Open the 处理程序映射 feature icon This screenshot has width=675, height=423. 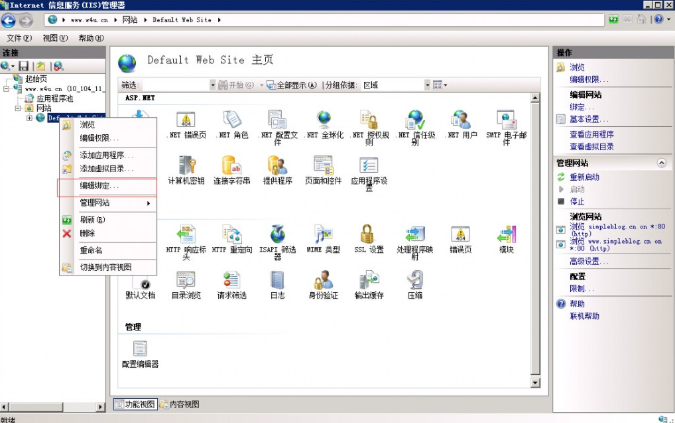(415, 235)
